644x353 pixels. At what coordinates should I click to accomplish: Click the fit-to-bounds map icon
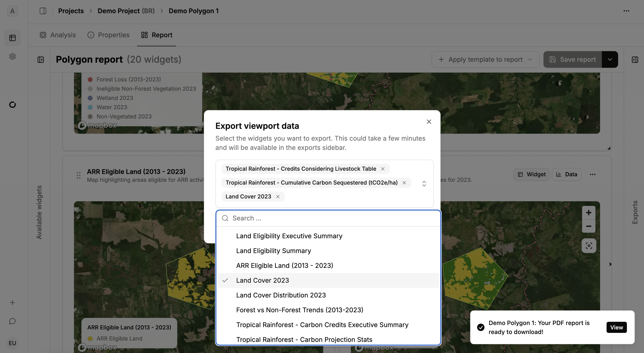(x=589, y=246)
